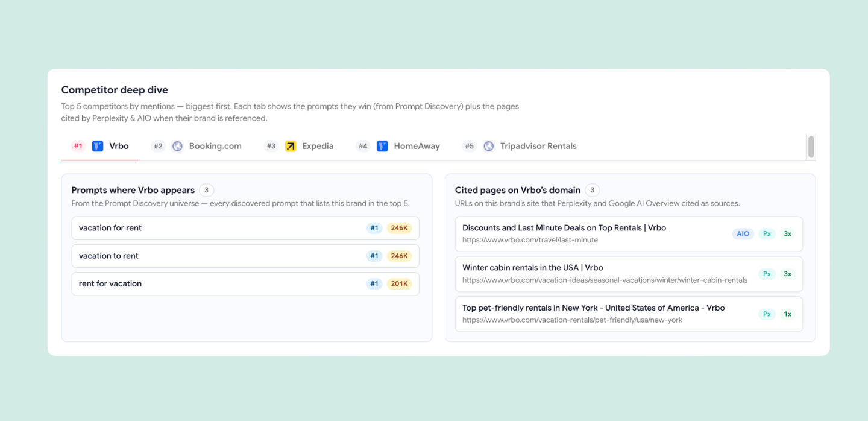Select the Tripadvisor Rentals tab

(x=520, y=146)
